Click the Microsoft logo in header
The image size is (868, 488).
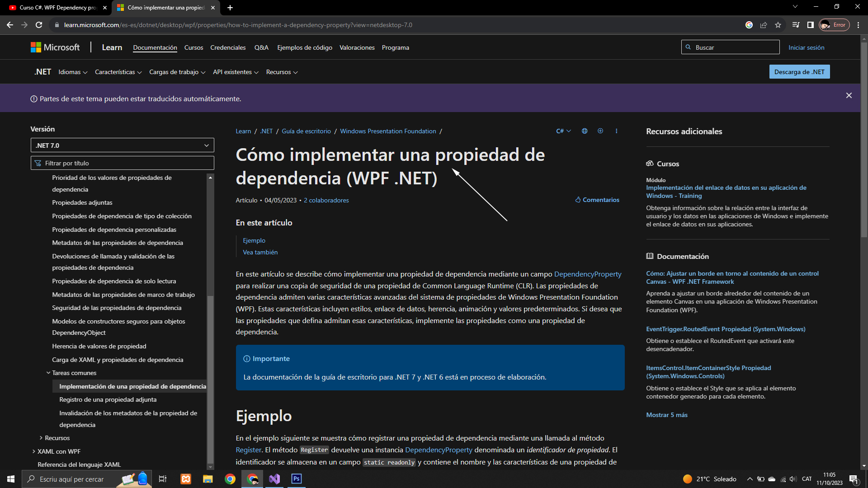55,47
